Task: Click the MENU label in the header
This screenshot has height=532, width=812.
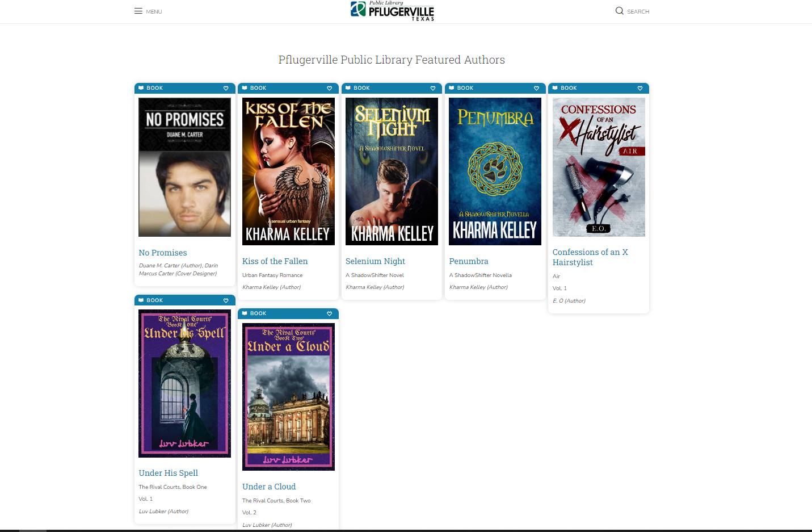Action: point(154,11)
